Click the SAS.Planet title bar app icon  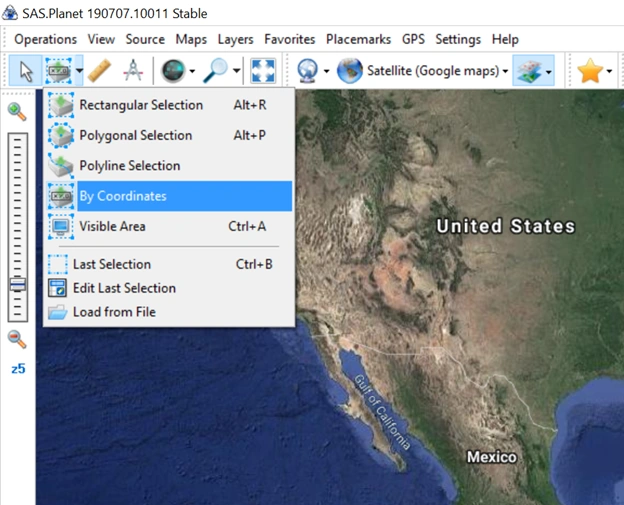point(10,13)
